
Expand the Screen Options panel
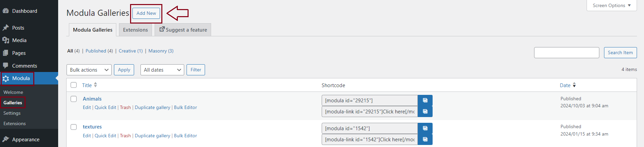[x=611, y=5]
